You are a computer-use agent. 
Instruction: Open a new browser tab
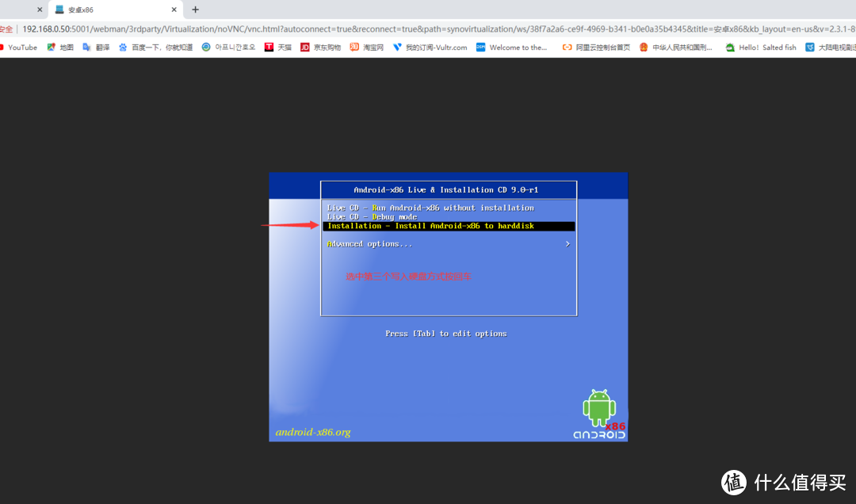pos(196,10)
